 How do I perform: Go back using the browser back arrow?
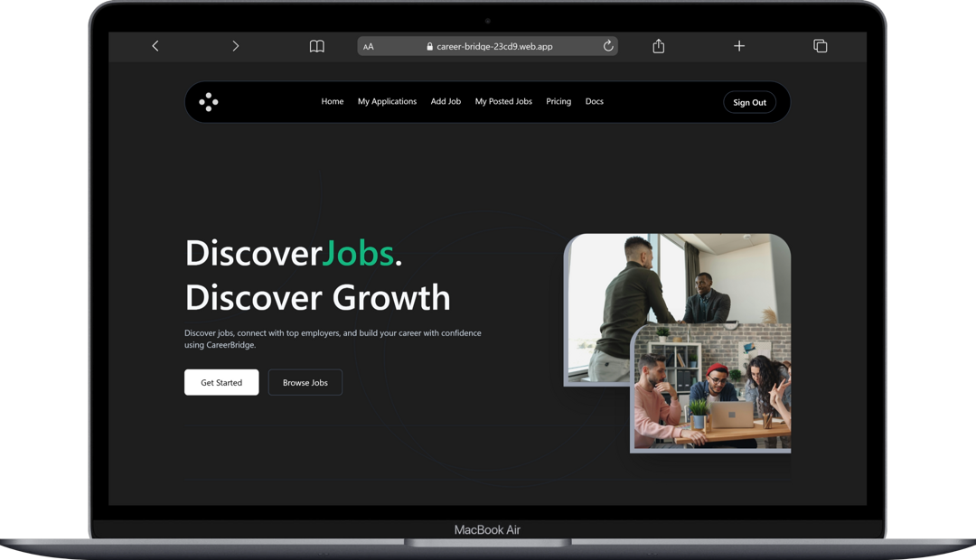click(155, 46)
